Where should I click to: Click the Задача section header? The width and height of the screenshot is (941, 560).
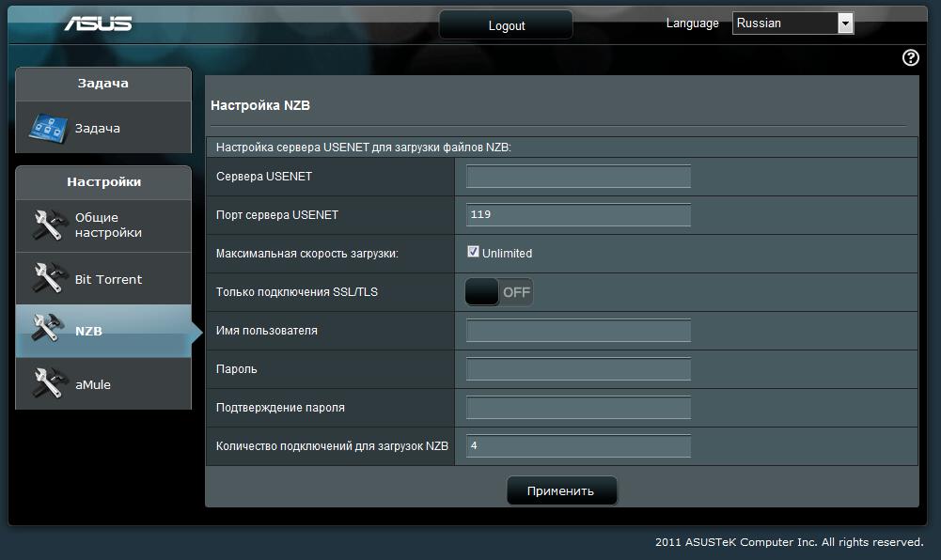point(103,84)
